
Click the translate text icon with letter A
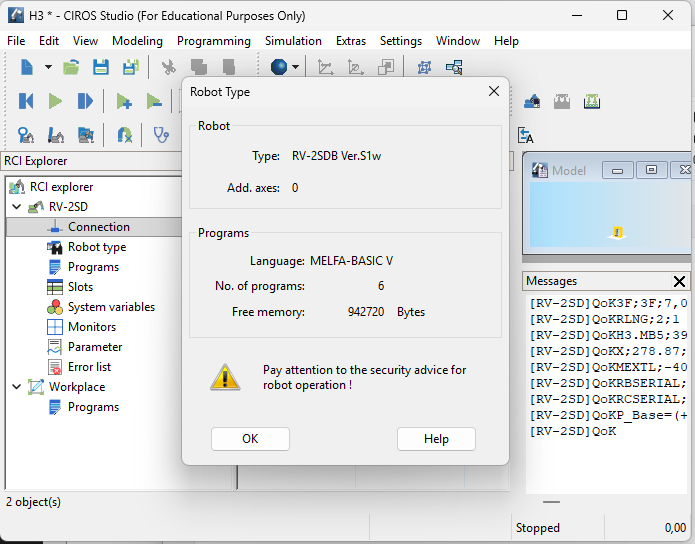point(526,136)
